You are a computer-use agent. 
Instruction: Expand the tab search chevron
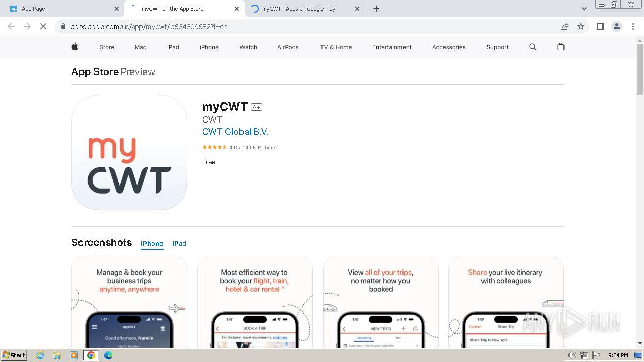(584, 9)
